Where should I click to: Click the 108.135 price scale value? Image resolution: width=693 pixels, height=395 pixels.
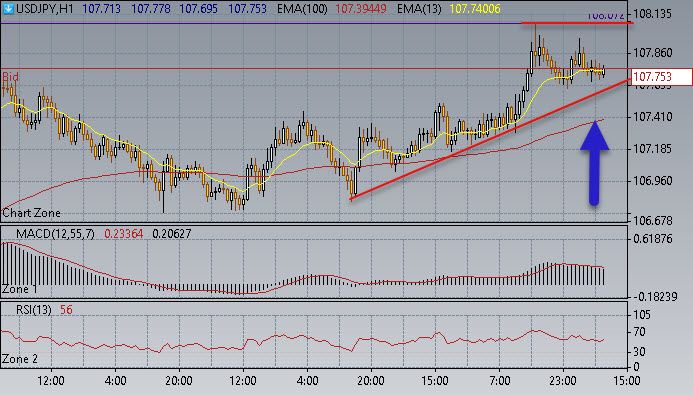652,14
